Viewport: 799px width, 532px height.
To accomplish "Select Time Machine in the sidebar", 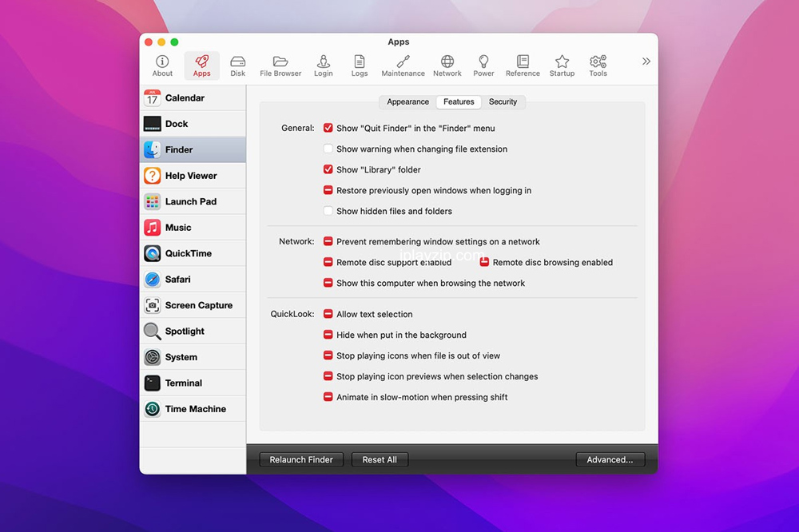I will [x=193, y=409].
